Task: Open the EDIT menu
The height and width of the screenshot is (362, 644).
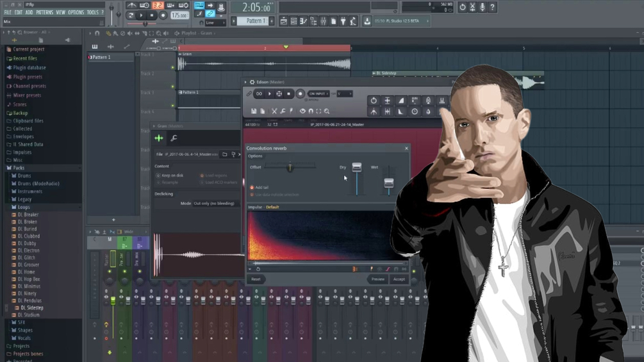Action: [19, 12]
